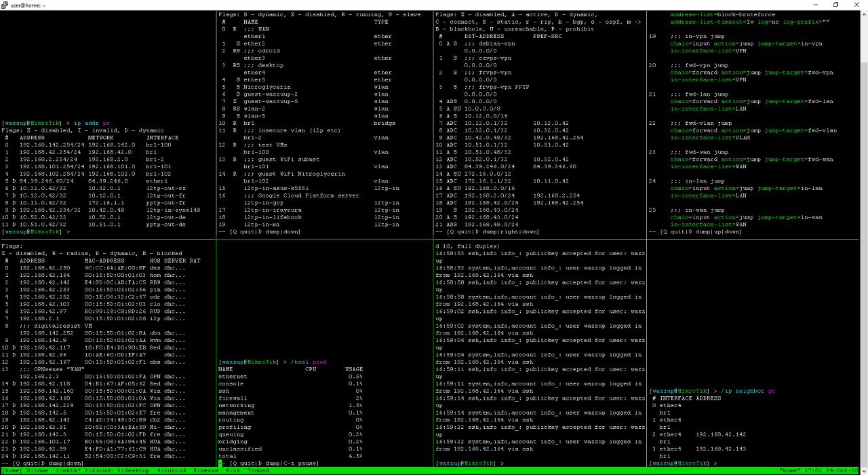Select tmux window 7:obsd
The width and height of the screenshot is (868, 475).
coord(258,470)
